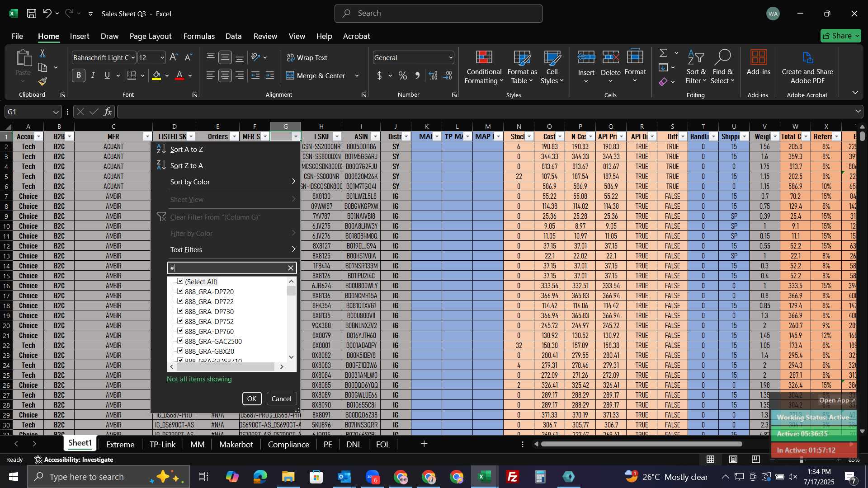This screenshot has width=868, height=488.
Task: Click the Center align icon
Action: pos(225,75)
